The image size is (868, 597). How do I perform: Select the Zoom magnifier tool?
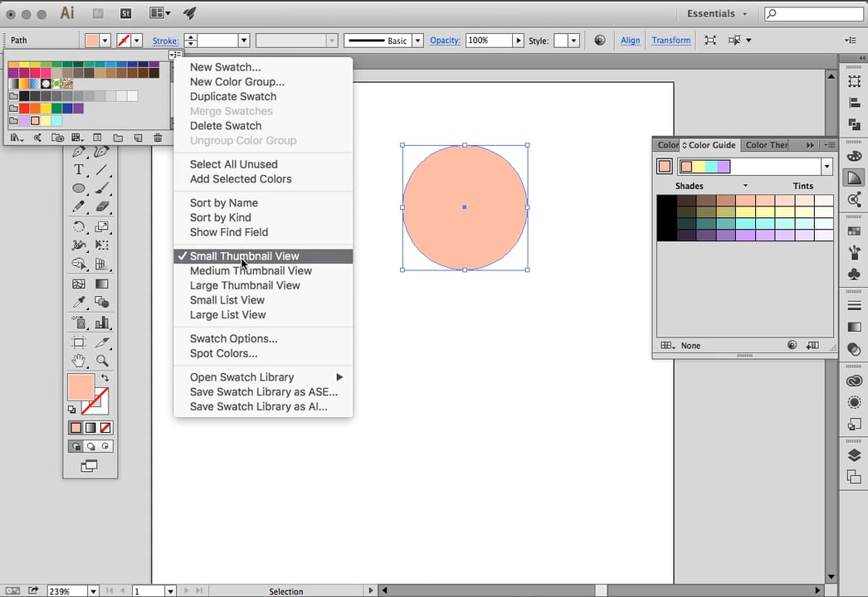tap(101, 361)
